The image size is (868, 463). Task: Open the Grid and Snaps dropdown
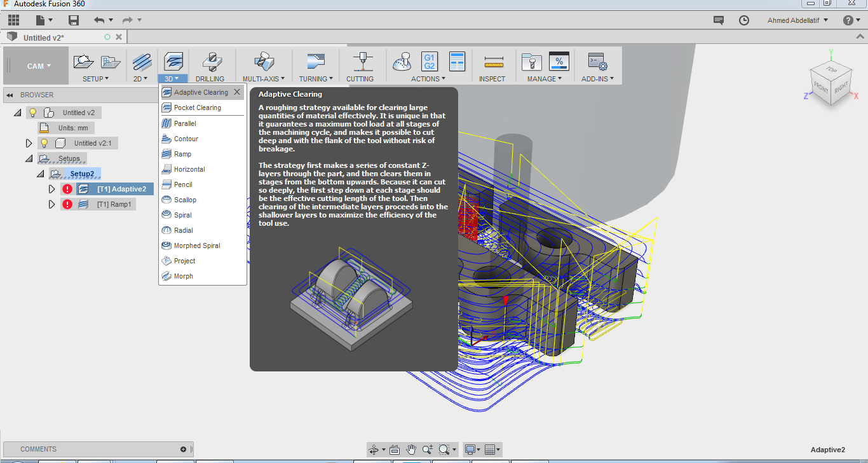493,450
